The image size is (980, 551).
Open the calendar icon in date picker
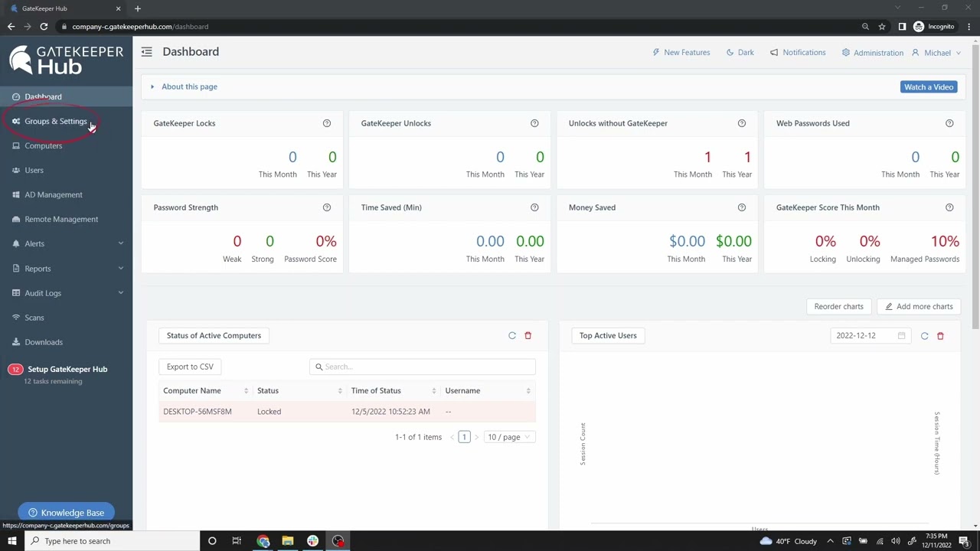point(901,335)
